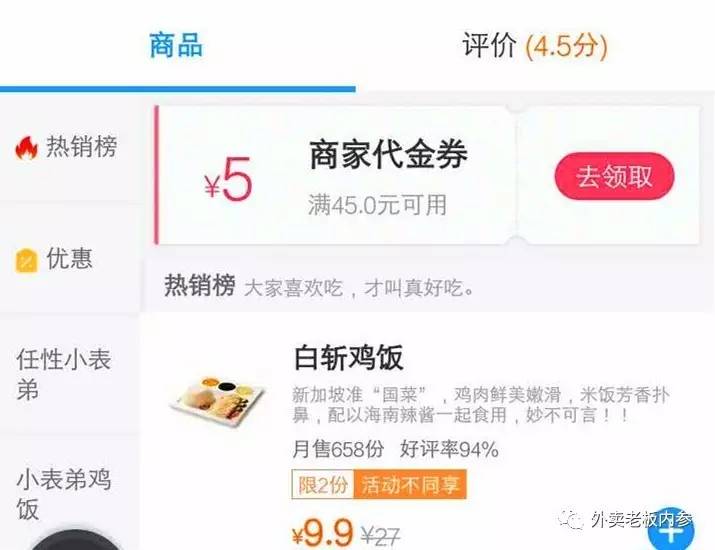Open the 白斩鸡饭 food thumbnail
The width and height of the screenshot is (715, 550).
tap(217, 401)
